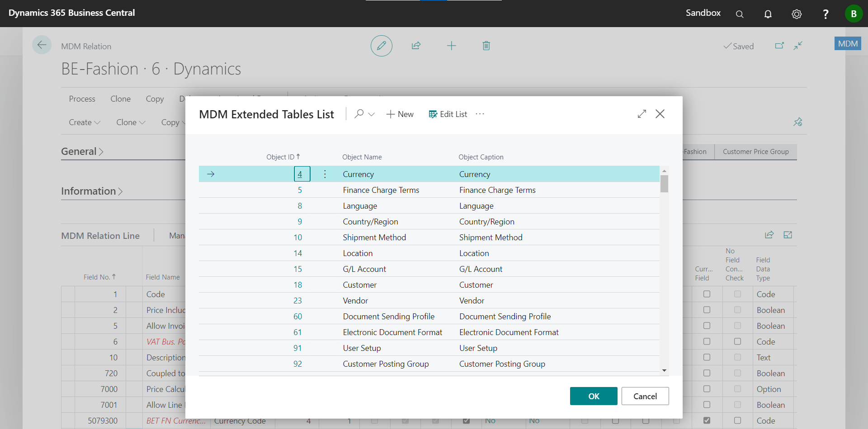Open the search magnifier in top bar
Viewport: 868px width, 429px height.
click(740, 14)
